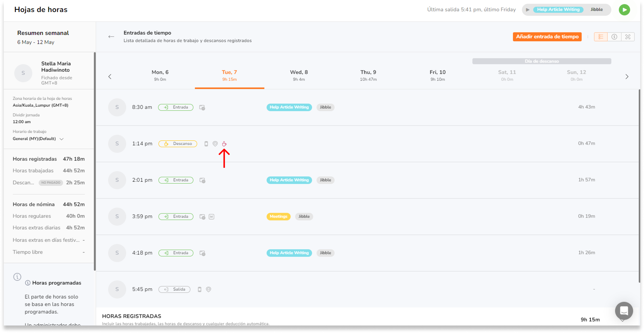The image size is (644, 333).
Task: Select the Wed, 8 day tab
Action: [299, 75]
